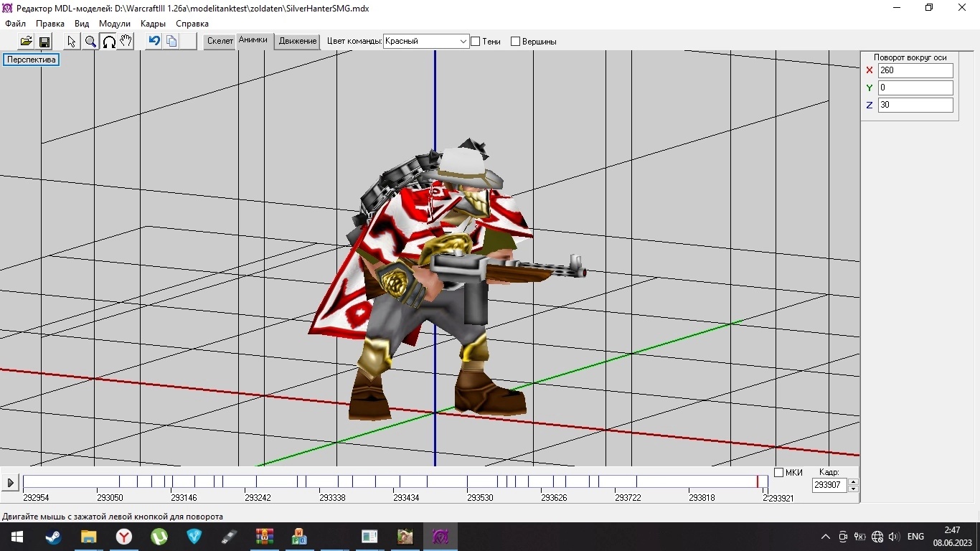
Task: Enable the Вершины (vertices) checkbox
Action: point(515,42)
